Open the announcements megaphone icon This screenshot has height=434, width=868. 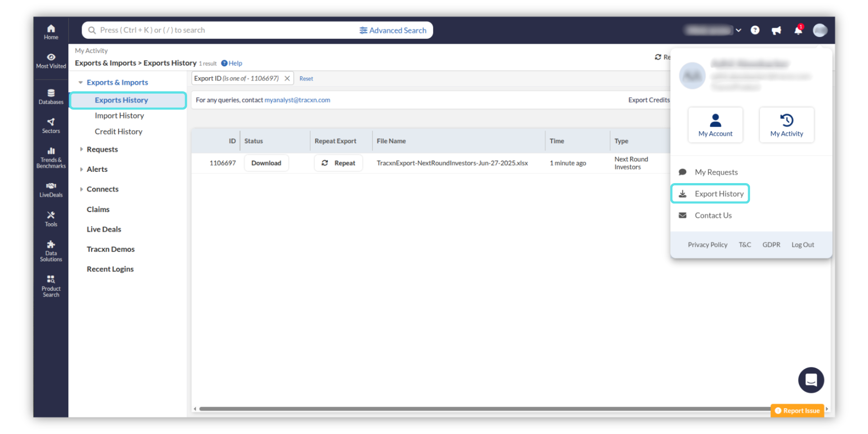[776, 30]
